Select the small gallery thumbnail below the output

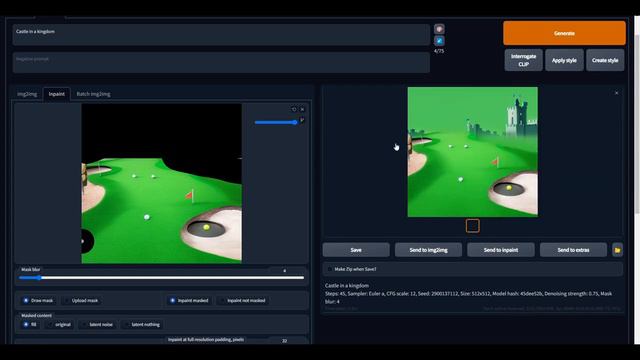tap(473, 226)
